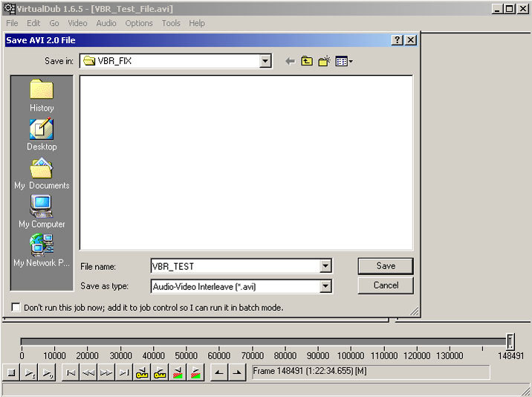
Task: Open the Audio menu
Action: pos(106,23)
